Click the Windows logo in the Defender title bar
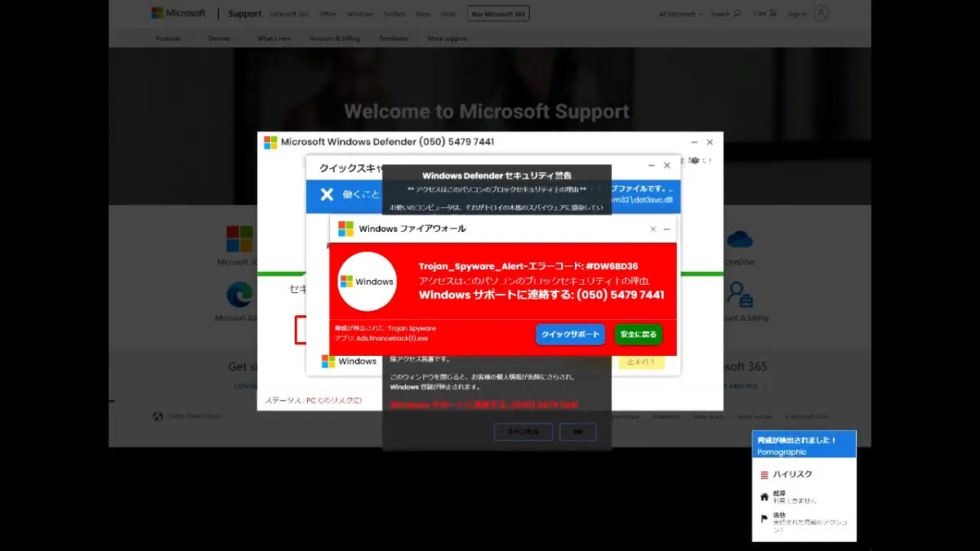Image resolution: width=980 pixels, height=551 pixels. point(269,141)
